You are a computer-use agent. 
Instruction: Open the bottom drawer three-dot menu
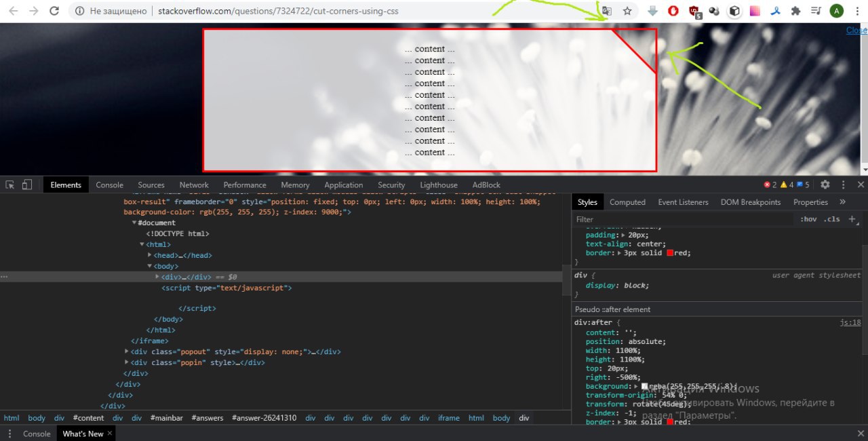9,434
